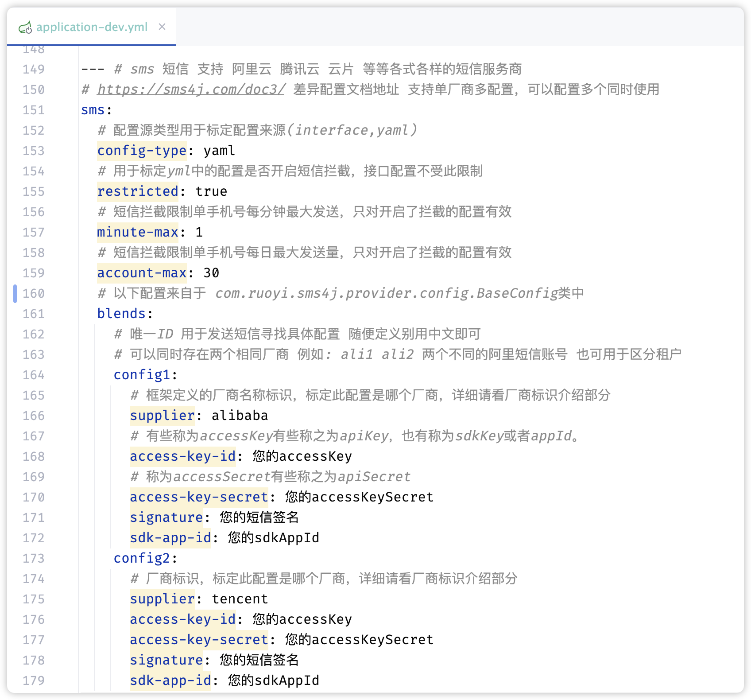Screen dimensions: 751x700
Task: Click the supplier key under config1
Action: (x=162, y=416)
